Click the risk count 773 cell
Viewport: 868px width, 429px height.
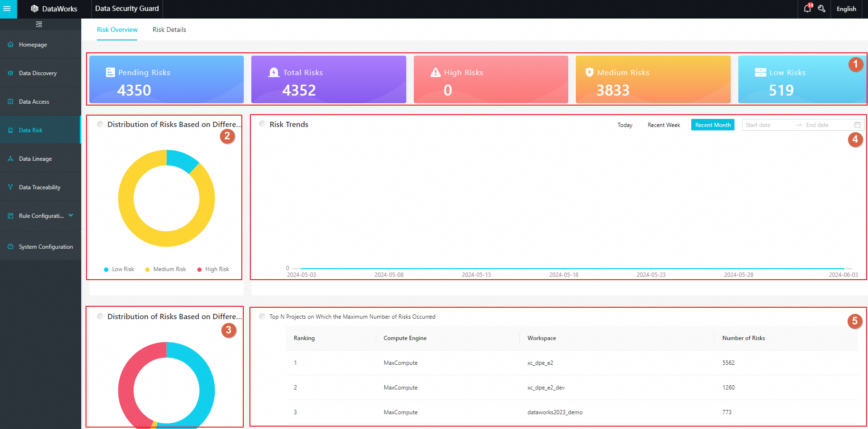pos(727,412)
